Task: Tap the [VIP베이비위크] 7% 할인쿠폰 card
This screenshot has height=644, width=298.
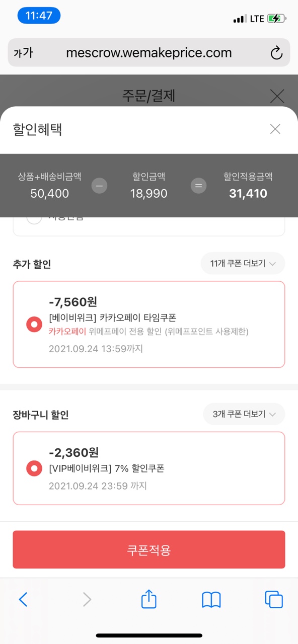Action: (x=149, y=468)
